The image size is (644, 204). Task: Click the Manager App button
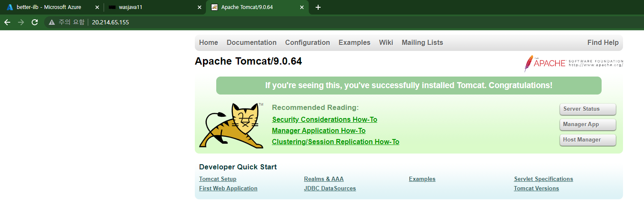pos(587,124)
